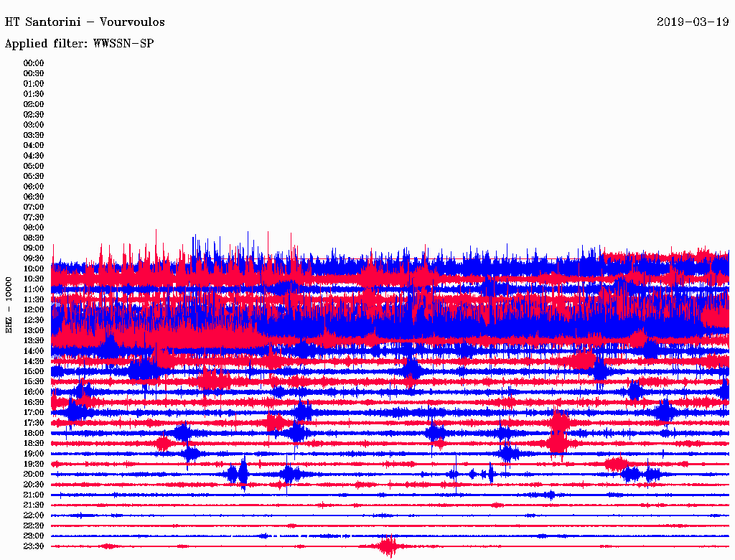Click the 10:00 time label
Image resolution: width=735 pixels, height=560 pixels.
click(x=34, y=269)
